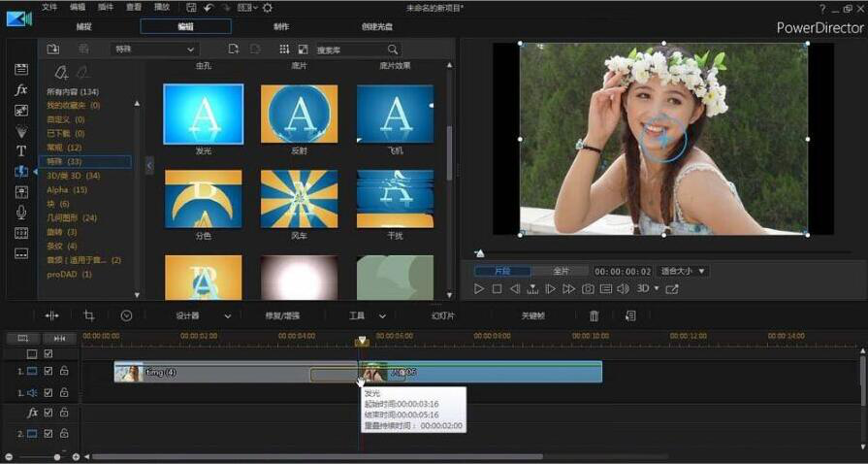
Task: Click the 关键帧 button
Action: coord(532,315)
